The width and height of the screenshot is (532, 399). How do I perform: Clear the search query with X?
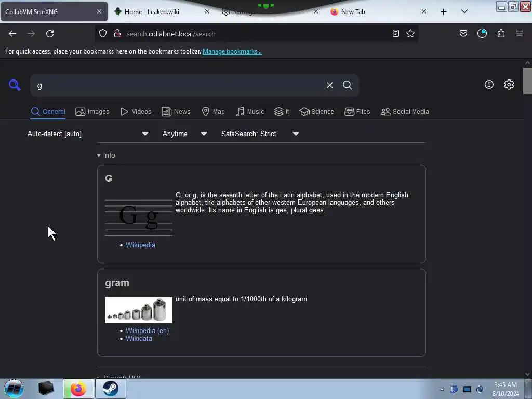[329, 85]
